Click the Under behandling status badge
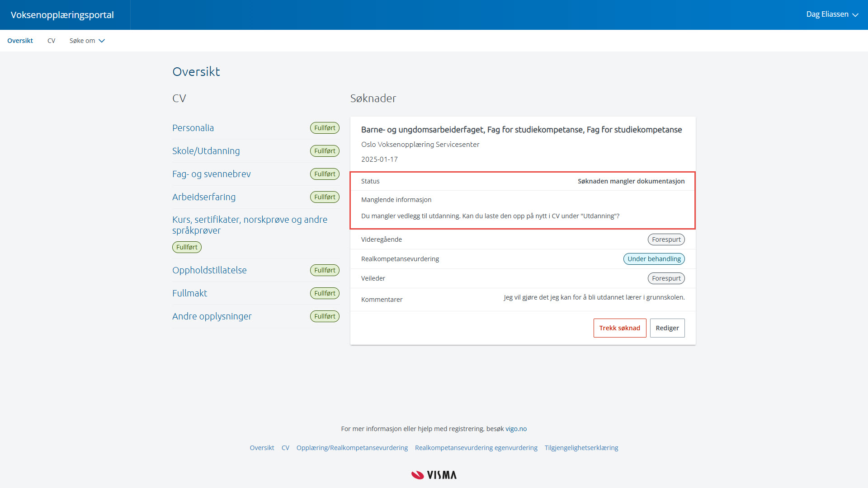The image size is (868, 488). click(x=654, y=259)
